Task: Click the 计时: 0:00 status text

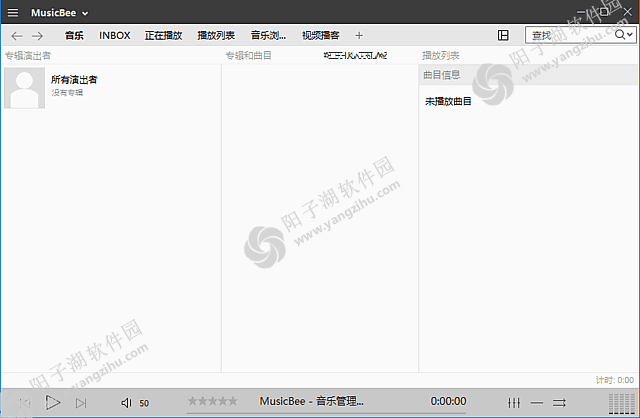Action: [614, 380]
